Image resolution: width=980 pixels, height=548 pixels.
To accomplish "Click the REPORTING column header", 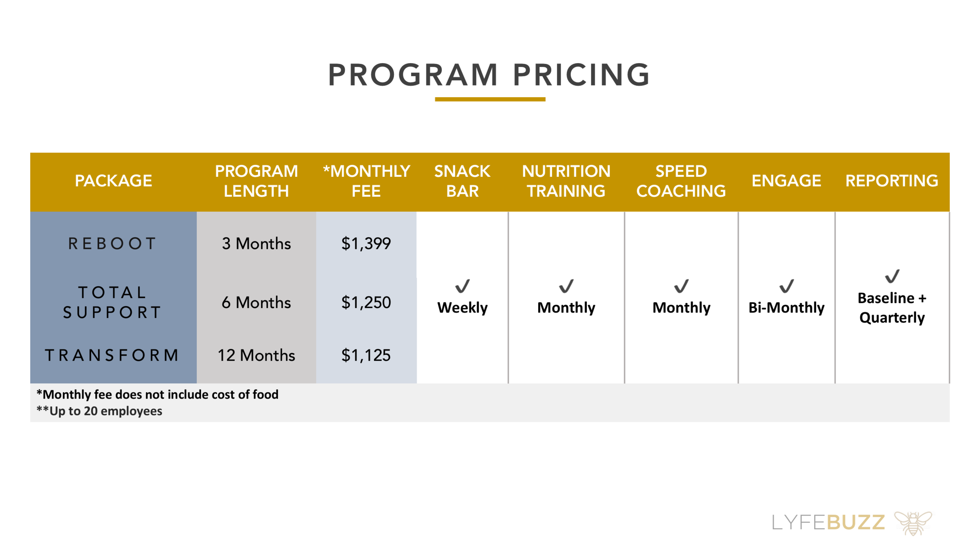I will (x=892, y=181).
